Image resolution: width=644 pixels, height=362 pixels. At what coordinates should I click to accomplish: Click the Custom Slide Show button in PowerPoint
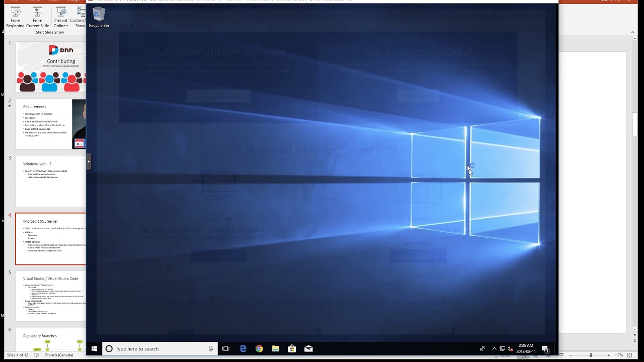78,18
